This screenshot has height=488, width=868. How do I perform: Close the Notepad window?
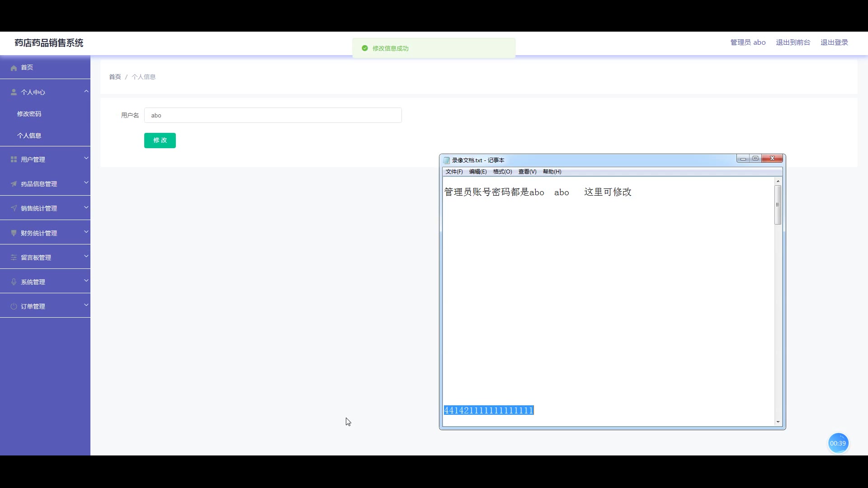[x=772, y=159]
